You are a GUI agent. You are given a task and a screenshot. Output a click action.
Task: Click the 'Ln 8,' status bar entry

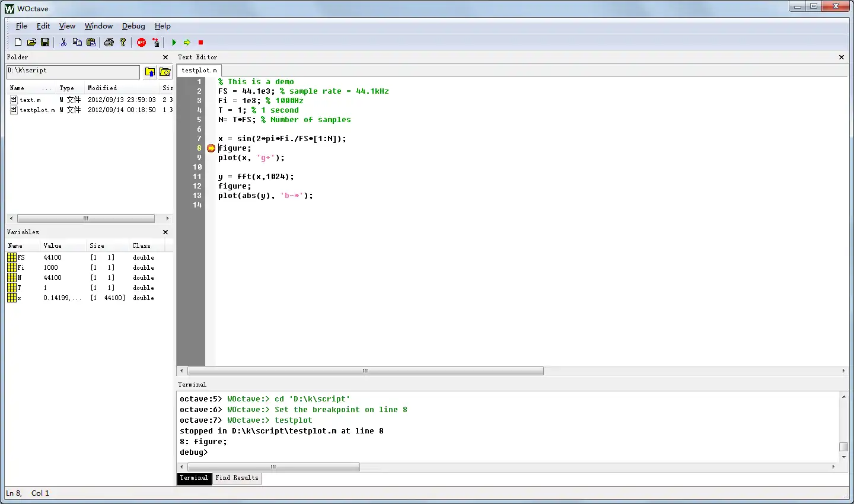tap(14, 493)
